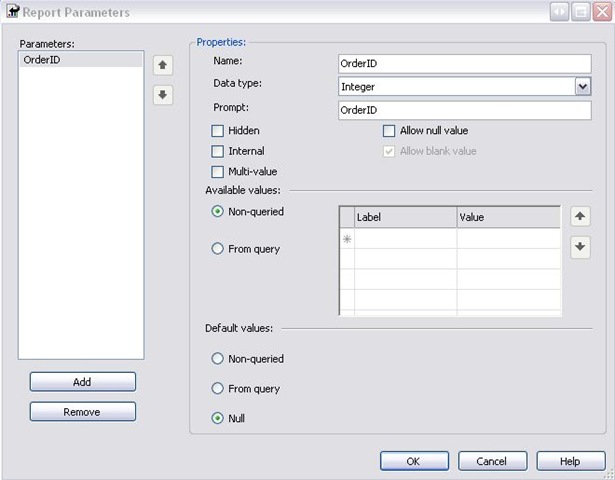Click the Name text field
615x480 pixels.
pos(464,64)
